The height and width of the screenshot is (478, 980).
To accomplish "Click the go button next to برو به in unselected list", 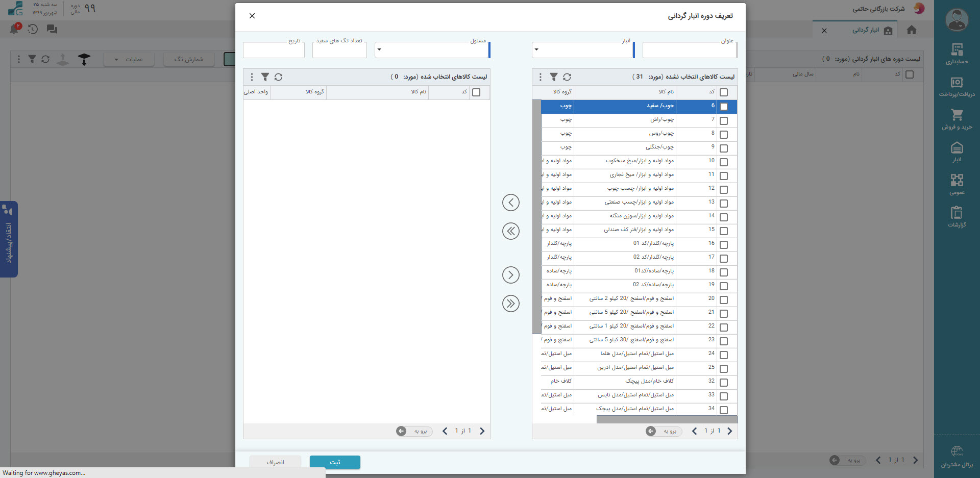I will (651, 431).
